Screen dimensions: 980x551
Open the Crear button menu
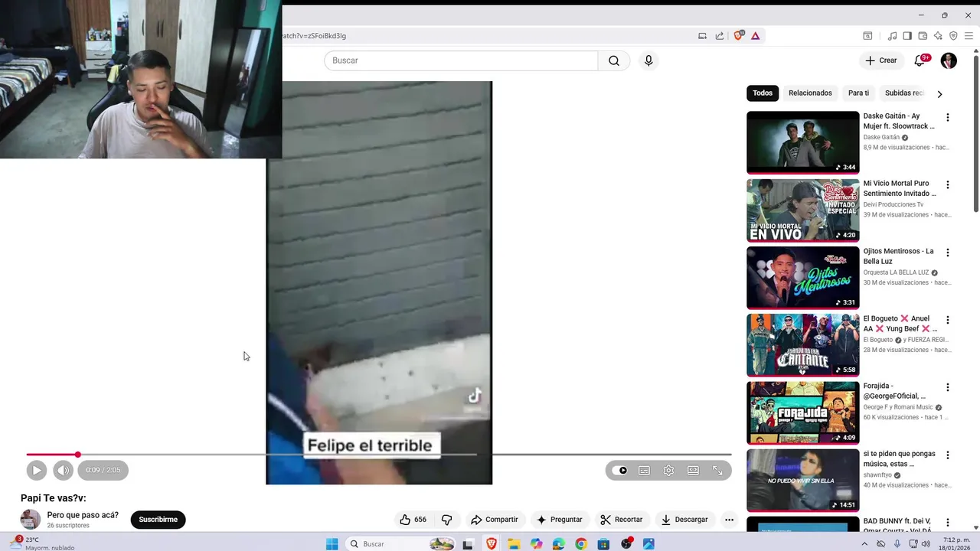coord(881,60)
